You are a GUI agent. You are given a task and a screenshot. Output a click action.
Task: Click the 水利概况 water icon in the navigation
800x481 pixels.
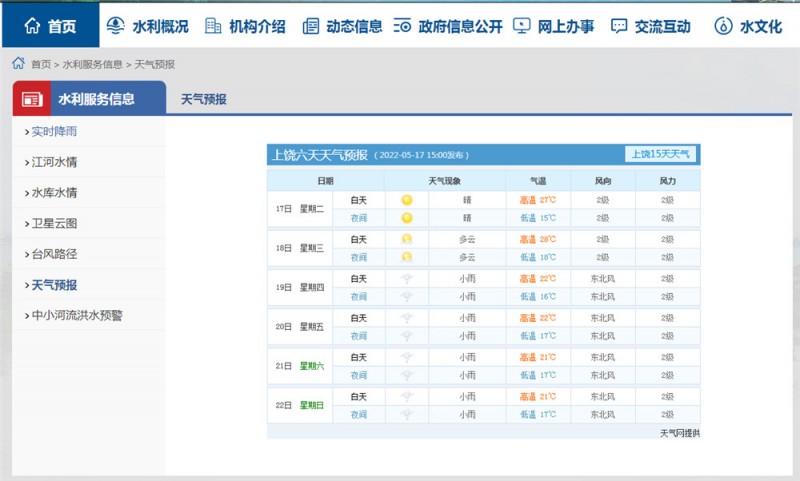coord(116,26)
